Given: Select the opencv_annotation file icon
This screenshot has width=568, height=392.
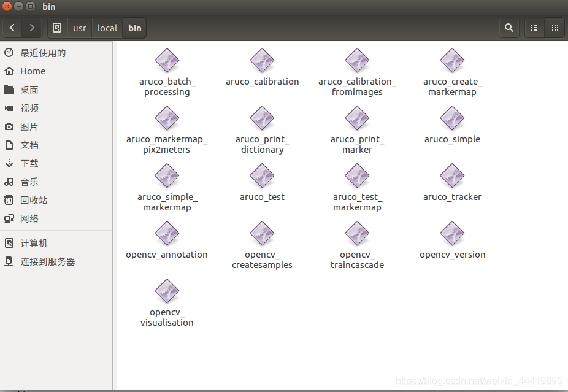Looking at the screenshot, I should click(x=167, y=233).
